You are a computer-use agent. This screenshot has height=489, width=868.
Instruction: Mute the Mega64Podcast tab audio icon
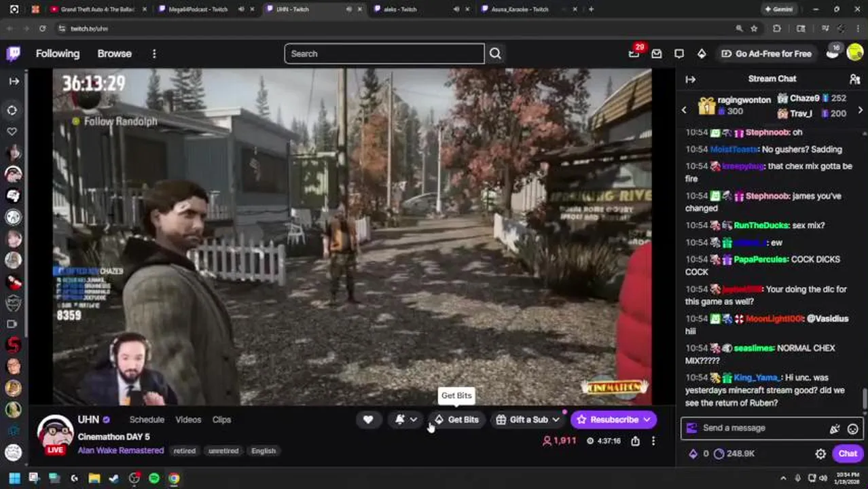[240, 10]
